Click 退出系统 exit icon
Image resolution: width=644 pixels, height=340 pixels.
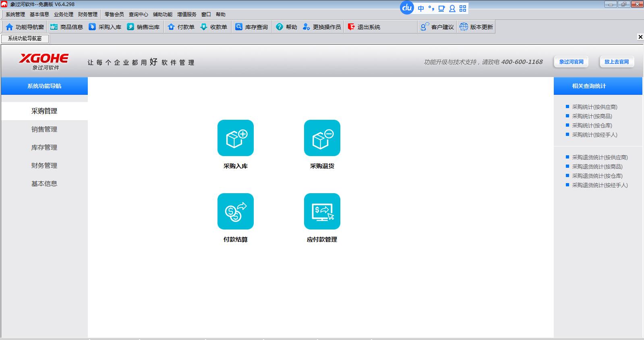(351, 27)
